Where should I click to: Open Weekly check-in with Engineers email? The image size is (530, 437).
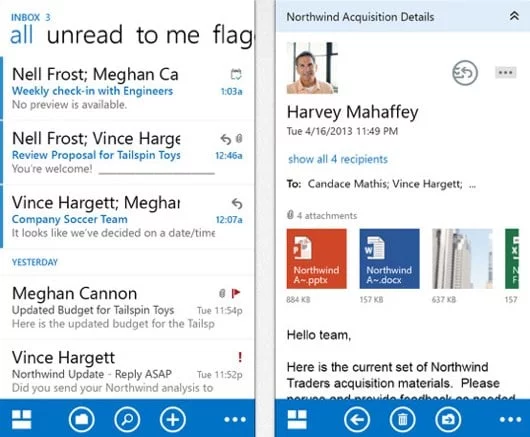tap(128, 89)
